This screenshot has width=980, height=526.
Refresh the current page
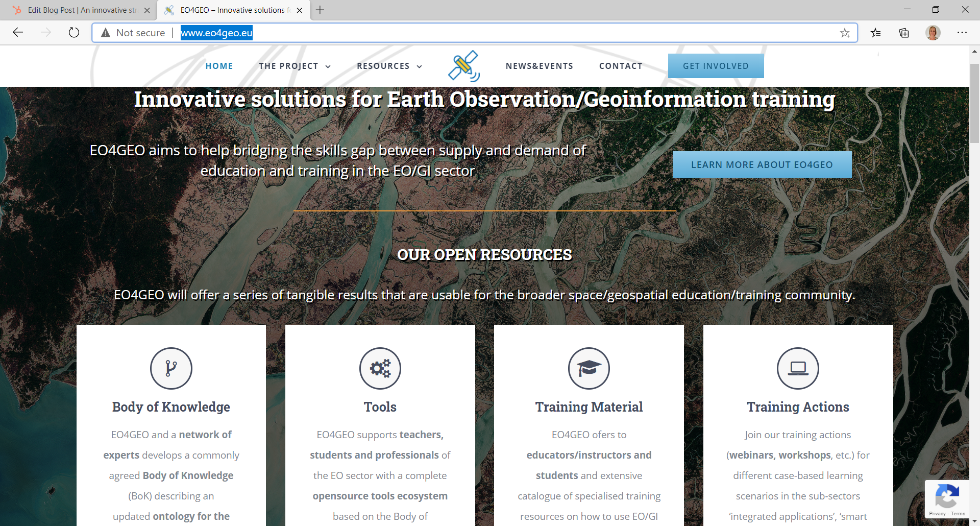74,32
